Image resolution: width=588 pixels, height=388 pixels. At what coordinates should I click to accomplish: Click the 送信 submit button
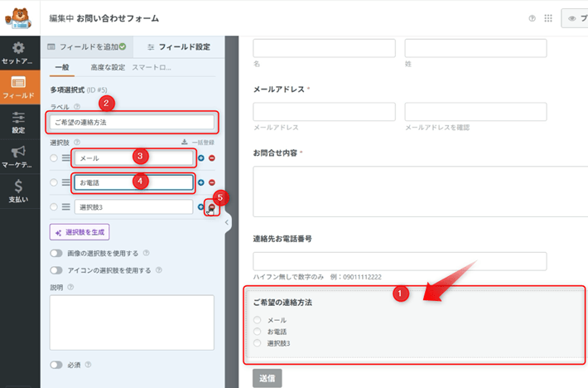tap(267, 378)
